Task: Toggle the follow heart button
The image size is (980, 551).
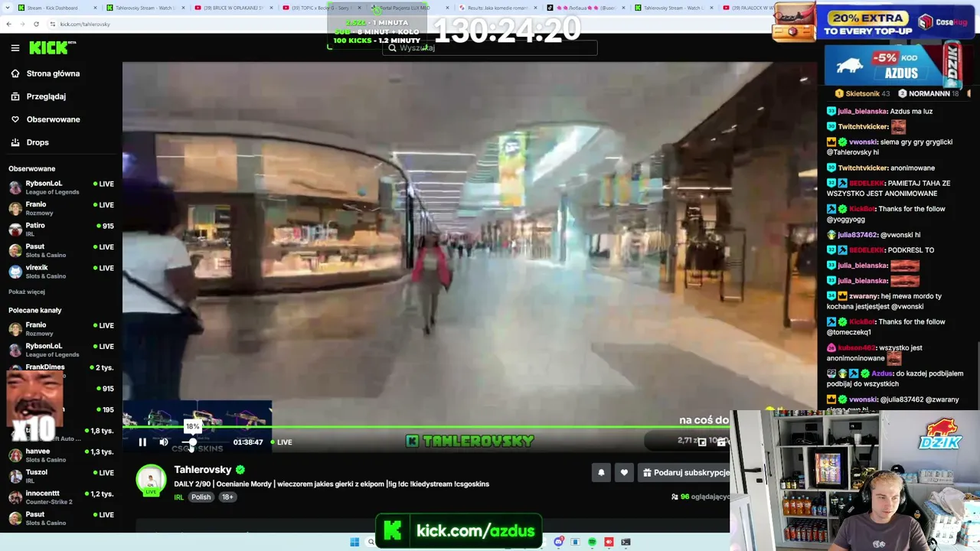Action: coord(624,473)
